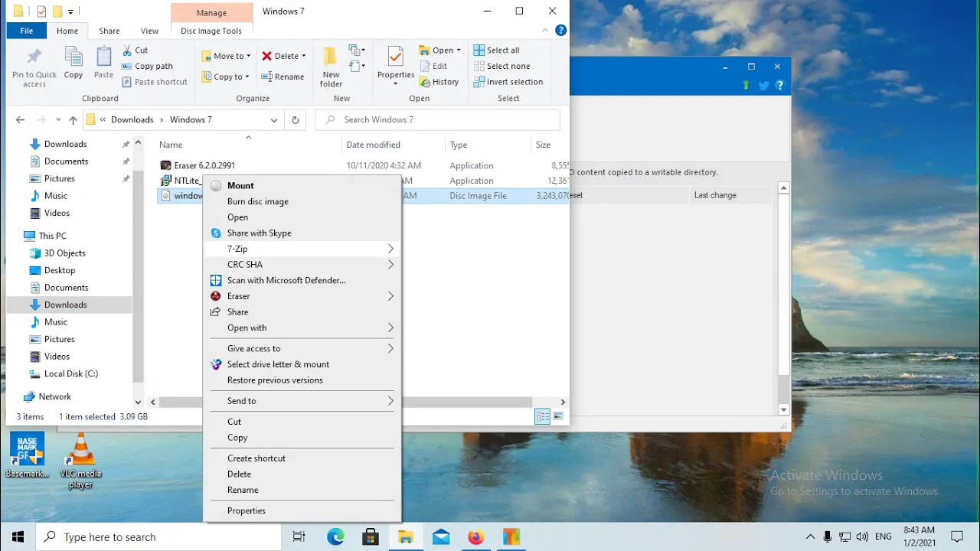
Task: Open Basemark desktop shortcut
Action: coord(28,456)
